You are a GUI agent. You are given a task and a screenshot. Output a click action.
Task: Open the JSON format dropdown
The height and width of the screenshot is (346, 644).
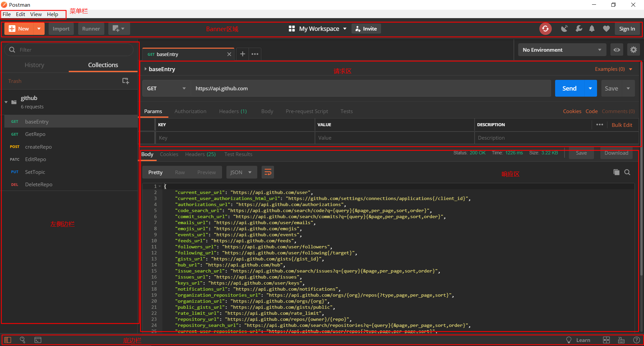click(x=241, y=172)
